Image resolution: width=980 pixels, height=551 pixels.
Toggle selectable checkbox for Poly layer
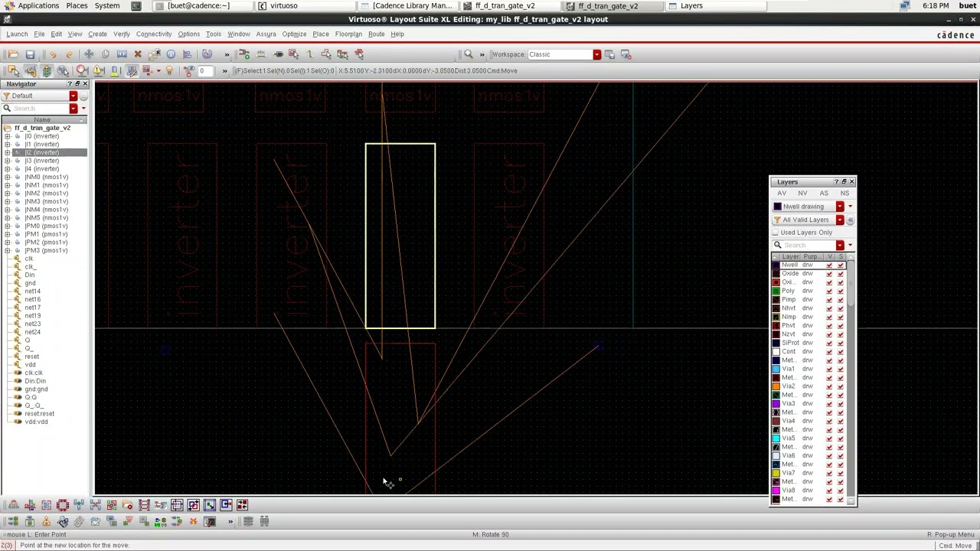pyautogui.click(x=841, y=291)
